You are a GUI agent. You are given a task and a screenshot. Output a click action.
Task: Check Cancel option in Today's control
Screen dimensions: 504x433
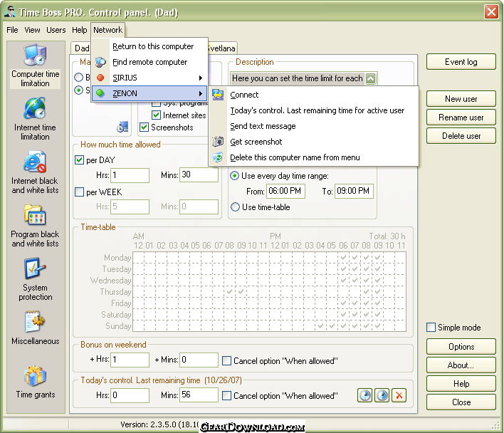(226, 395)
